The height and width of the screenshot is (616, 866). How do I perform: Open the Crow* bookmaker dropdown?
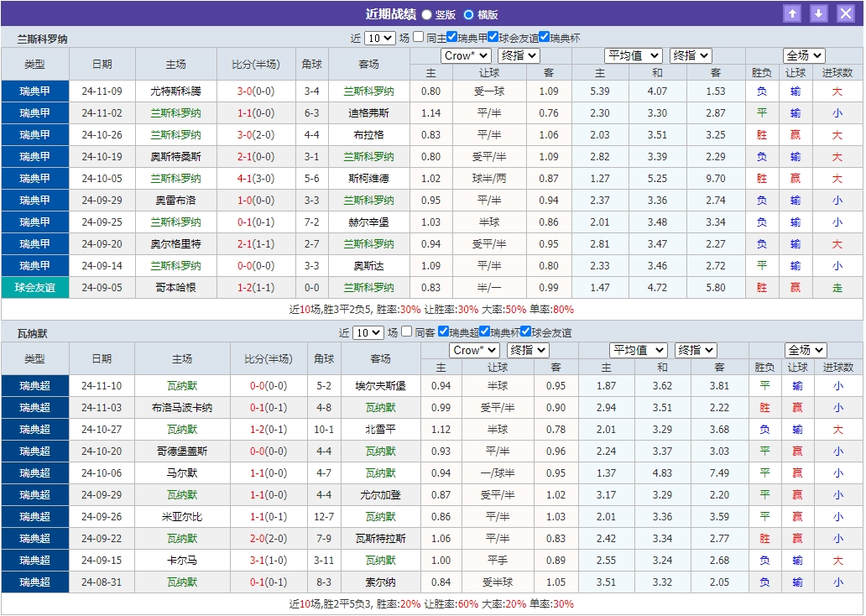click(466, 55)
